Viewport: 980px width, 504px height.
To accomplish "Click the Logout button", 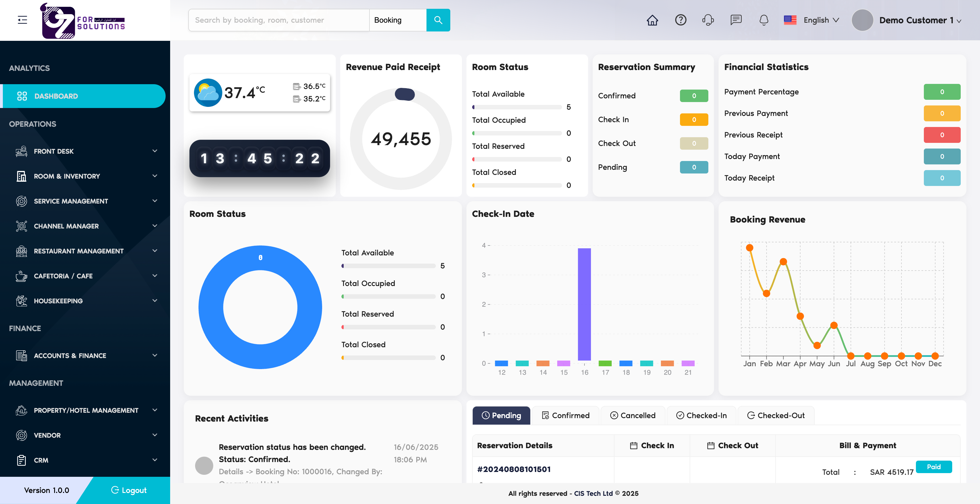I will (x=129, y=490).
